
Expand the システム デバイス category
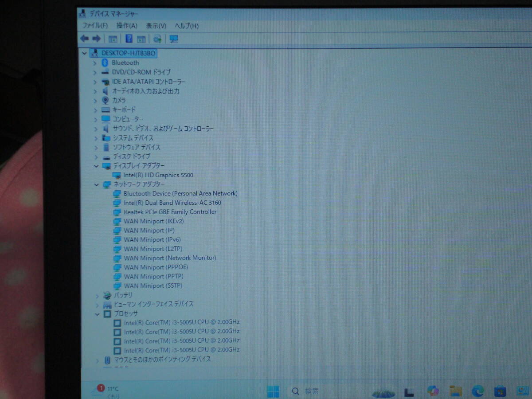point(96,138)
